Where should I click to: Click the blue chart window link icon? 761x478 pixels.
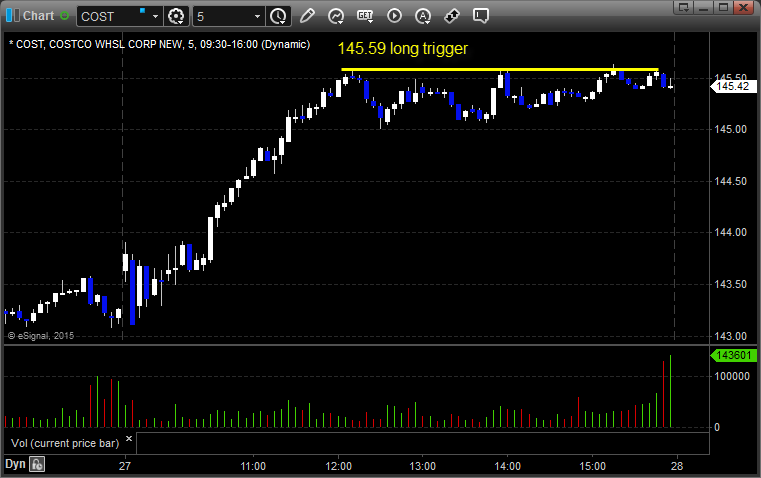[13, 16]
